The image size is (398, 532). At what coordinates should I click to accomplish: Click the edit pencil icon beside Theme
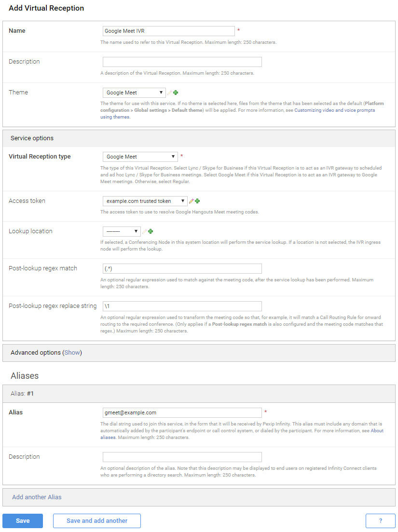pos(169,93)
